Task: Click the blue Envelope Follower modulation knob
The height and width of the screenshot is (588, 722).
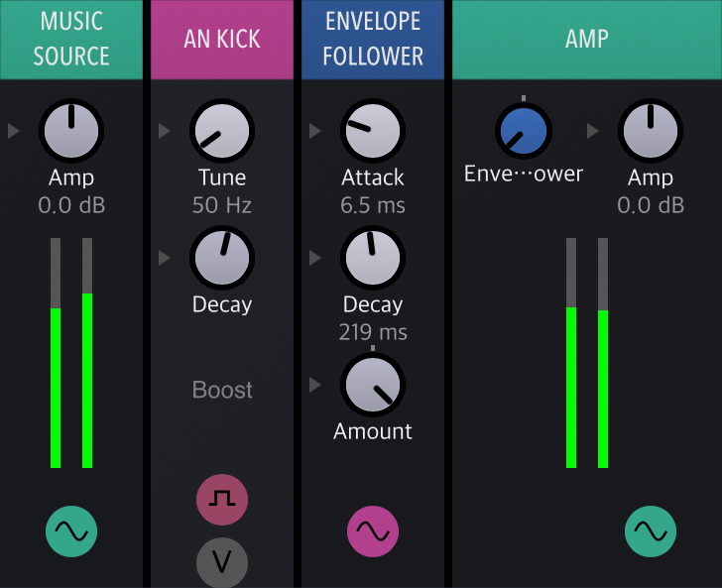Action: coord(524,131)
